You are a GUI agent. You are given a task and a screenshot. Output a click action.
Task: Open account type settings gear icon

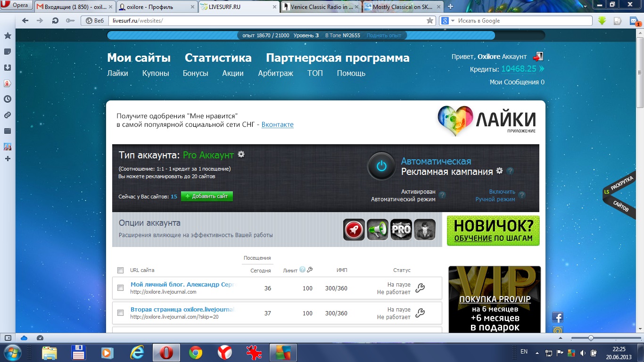click(x=241, y=154)
